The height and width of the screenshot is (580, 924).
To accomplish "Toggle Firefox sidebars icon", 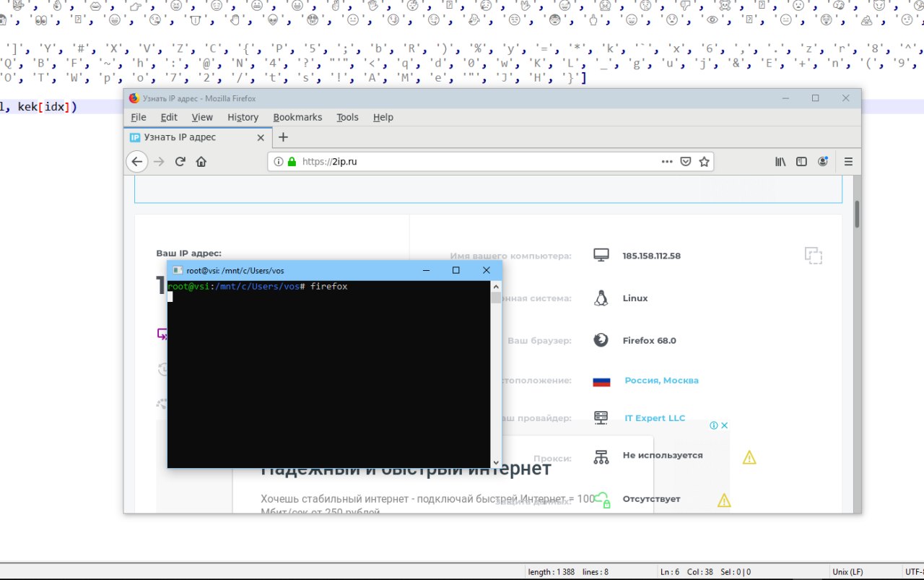I will tap(801, 162).
